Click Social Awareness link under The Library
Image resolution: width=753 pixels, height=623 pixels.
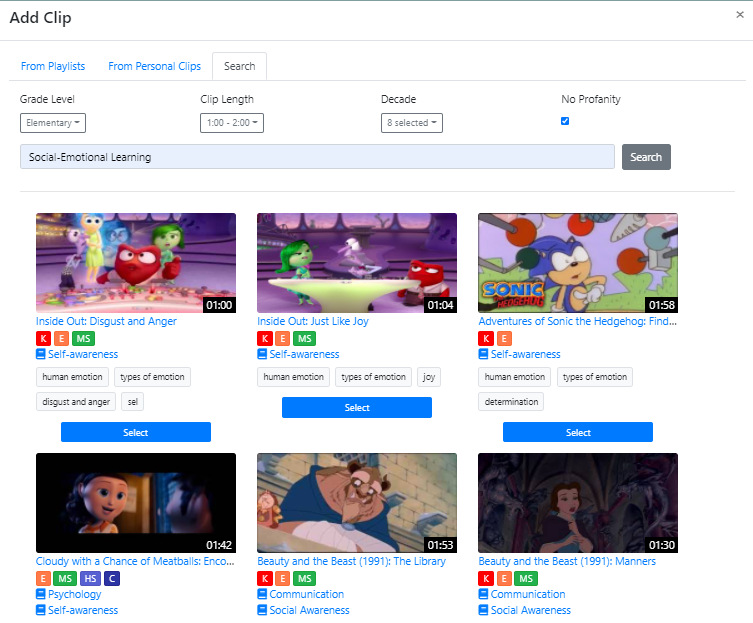click(309, 610)
